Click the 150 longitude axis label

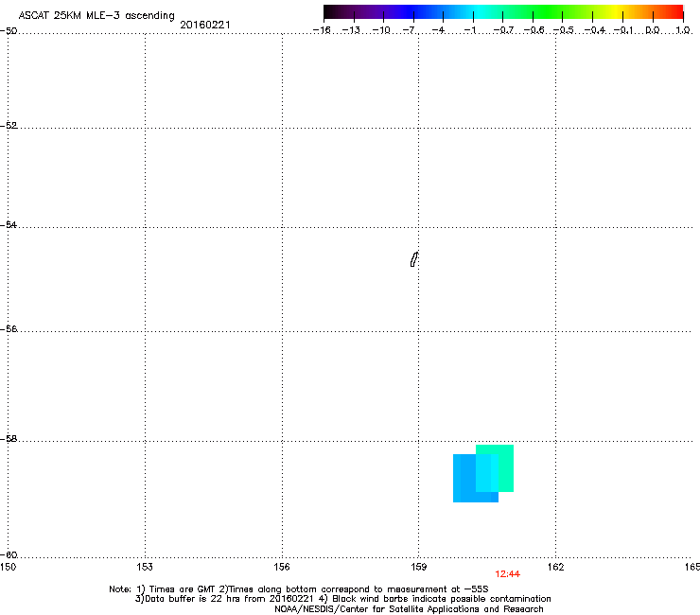[8, 567]
